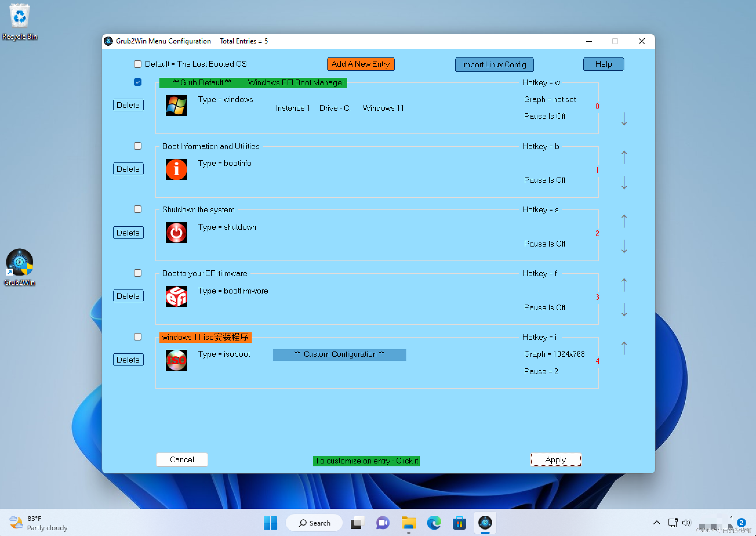The image size is (756, 536).
Task: Delete the Boot to your EFI firmware entry
Action: click(128, 296)
